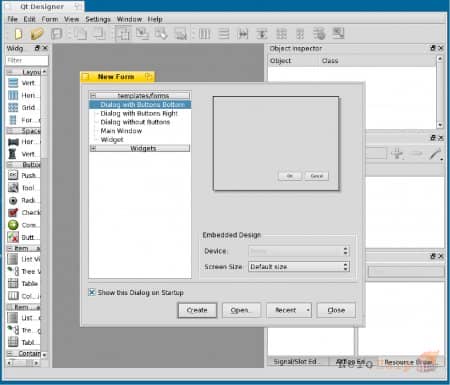Screen dimensions: 450x385
Task: Select the Edit Signals/Slots mode icon
Action: click(x=142, y=34)
